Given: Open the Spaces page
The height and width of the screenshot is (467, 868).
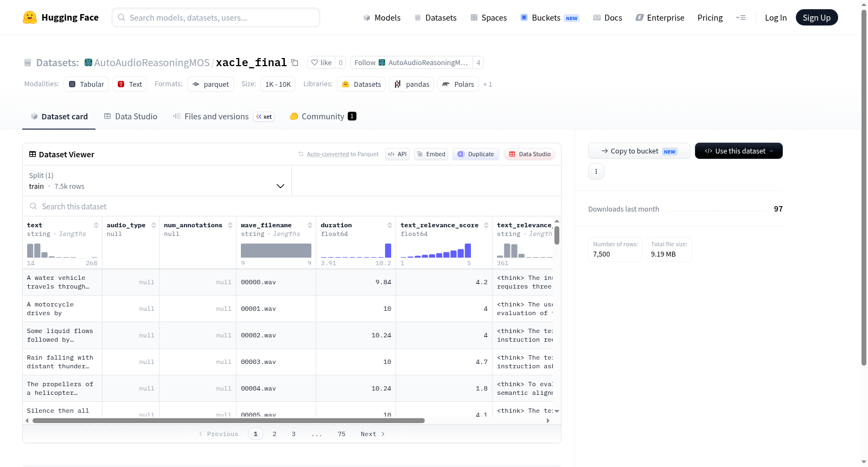Looking at the screenshot, I should (x=488, y=17).
